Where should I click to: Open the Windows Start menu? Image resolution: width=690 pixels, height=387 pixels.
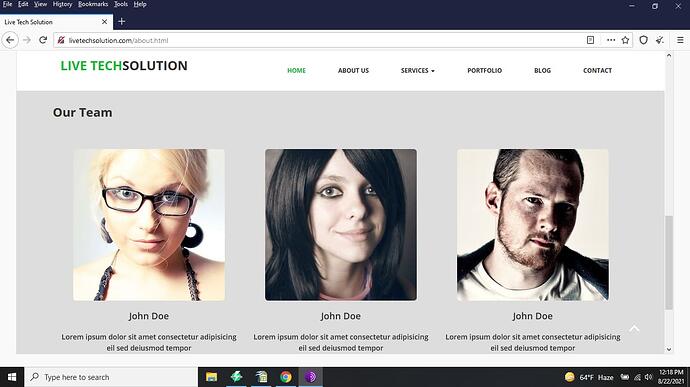[12, 377]
